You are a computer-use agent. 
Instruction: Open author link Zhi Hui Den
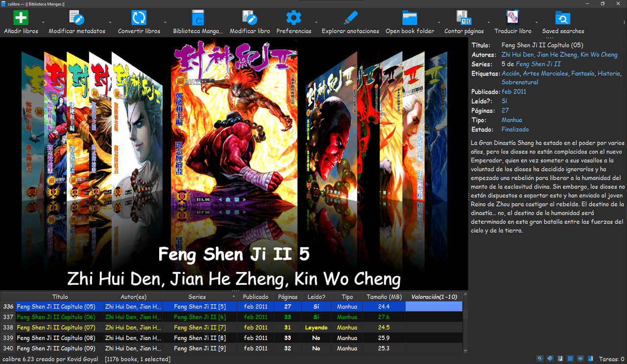(517, 55)
